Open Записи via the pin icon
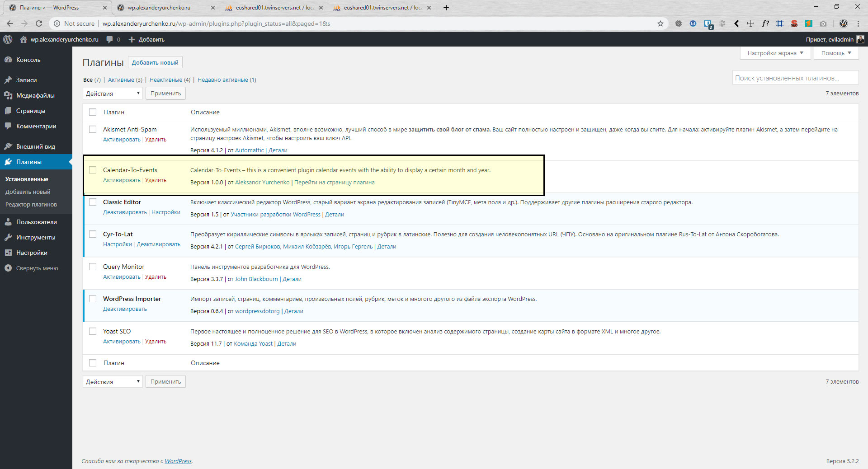 point(8,80)
